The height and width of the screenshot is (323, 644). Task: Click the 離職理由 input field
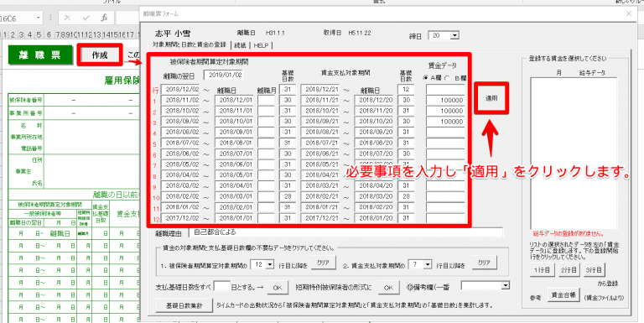345,232
